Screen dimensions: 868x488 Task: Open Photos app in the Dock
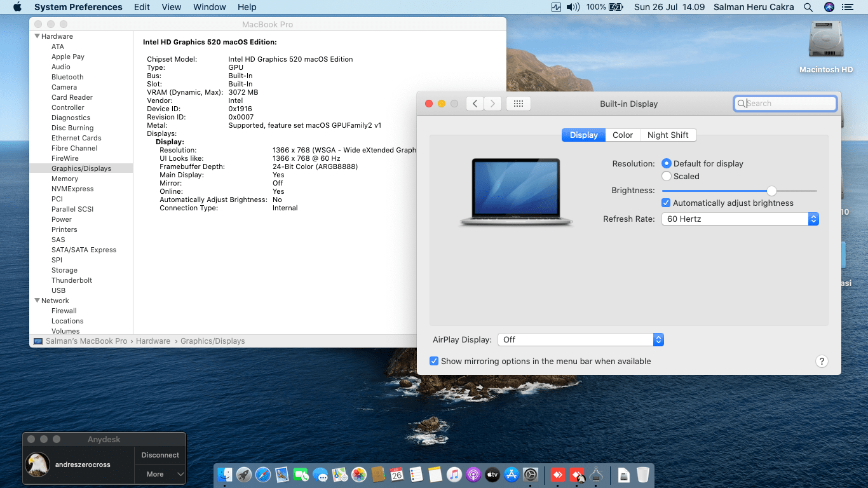click(x=359, y=475)
